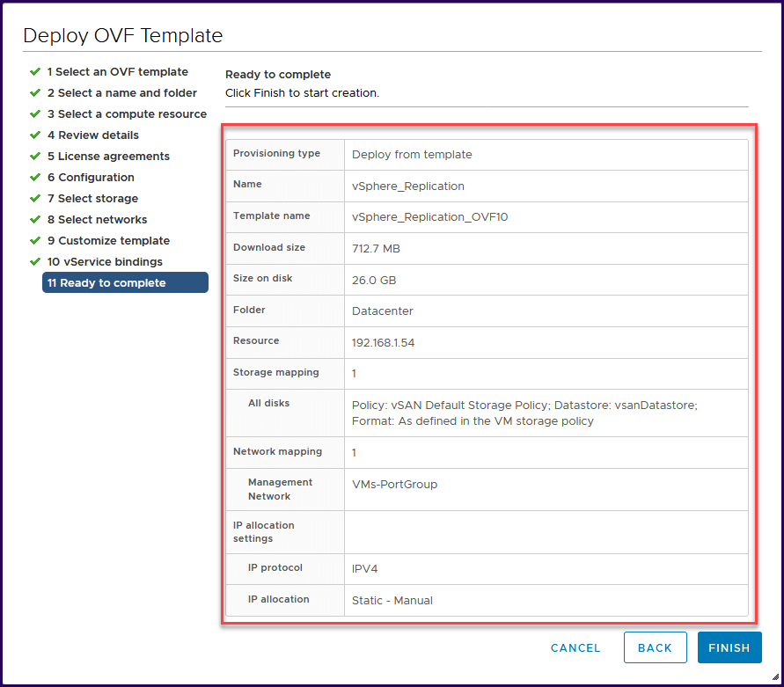Image resolution: width=784 pixels, height=687 pixels.
Task: Click the green checkmark beside Select an OVF template
Action: pos(35,71)
